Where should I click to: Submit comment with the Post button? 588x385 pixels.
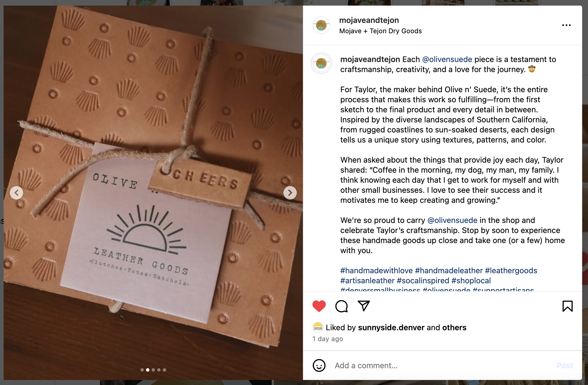[565, 365]
